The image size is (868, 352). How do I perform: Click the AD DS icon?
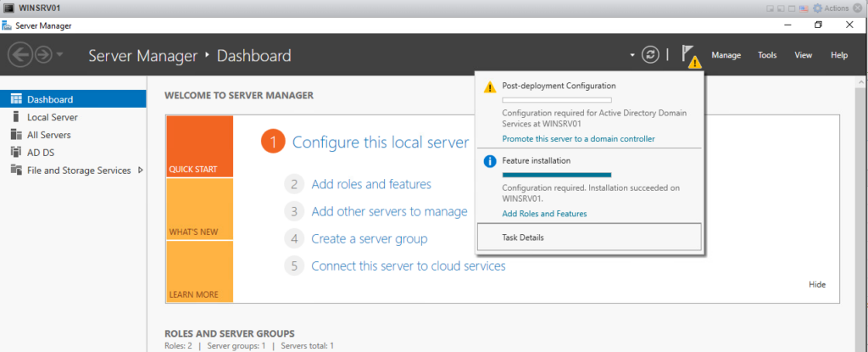point(16,153)
